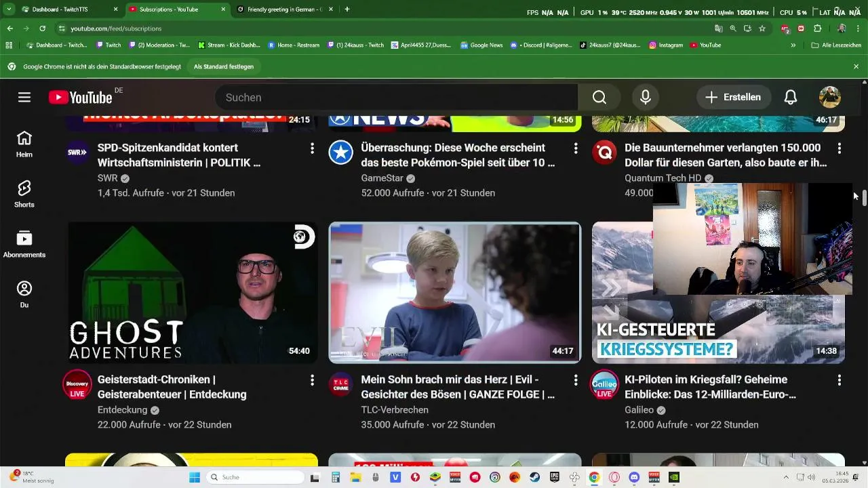Image resolution: width=868 pixels, height=488 pixels.
Task: Open Steam from the taskbar
Action: coord(535,477)
